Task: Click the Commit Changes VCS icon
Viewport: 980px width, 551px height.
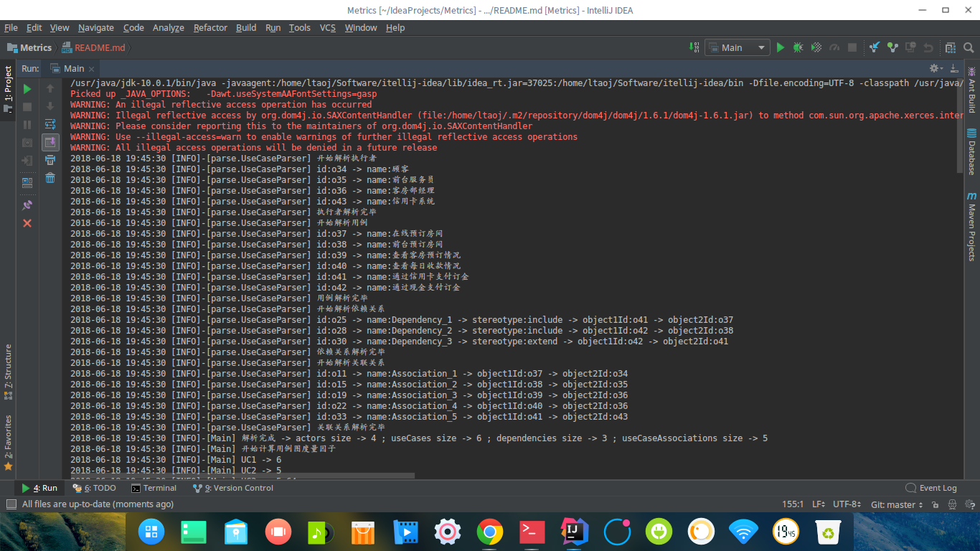Action: (892, 47)
